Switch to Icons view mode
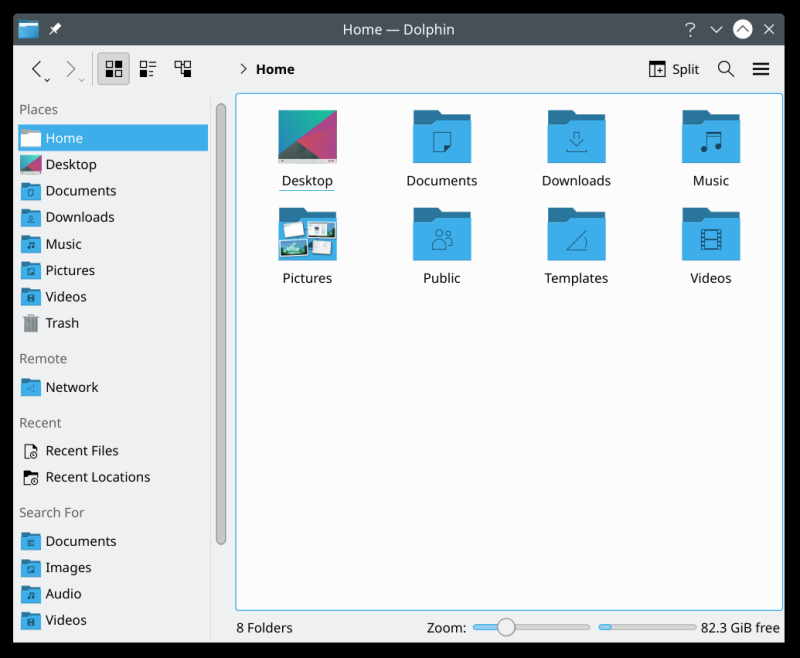The width and height of the screenshot is (800, 658). pos(113,69)
